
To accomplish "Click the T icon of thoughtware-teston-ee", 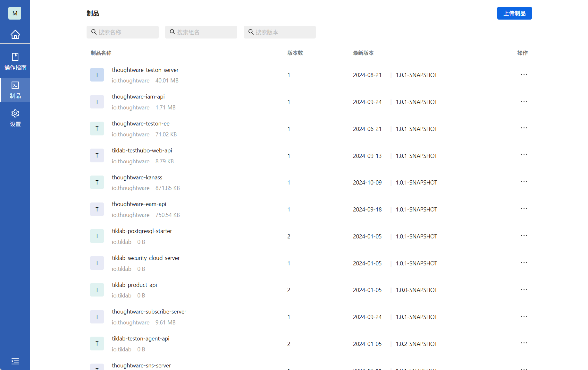I will click(97, 129).
